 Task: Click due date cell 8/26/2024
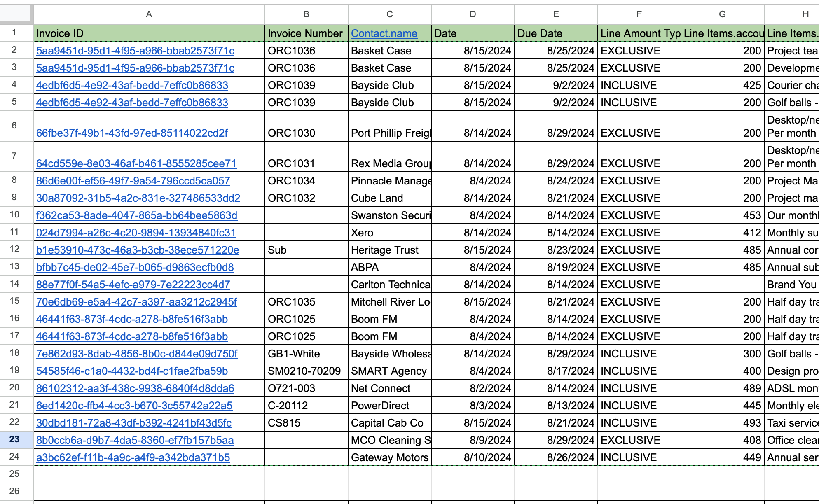point(556,457)
